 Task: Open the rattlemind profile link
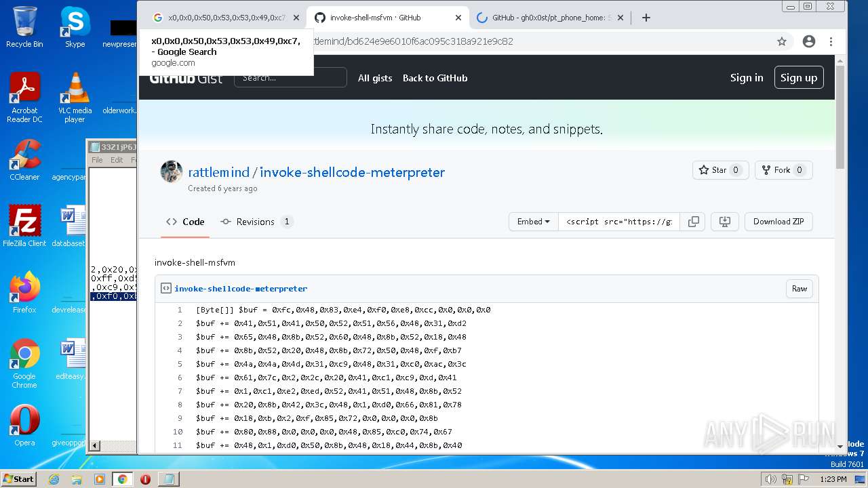point(218,172)
